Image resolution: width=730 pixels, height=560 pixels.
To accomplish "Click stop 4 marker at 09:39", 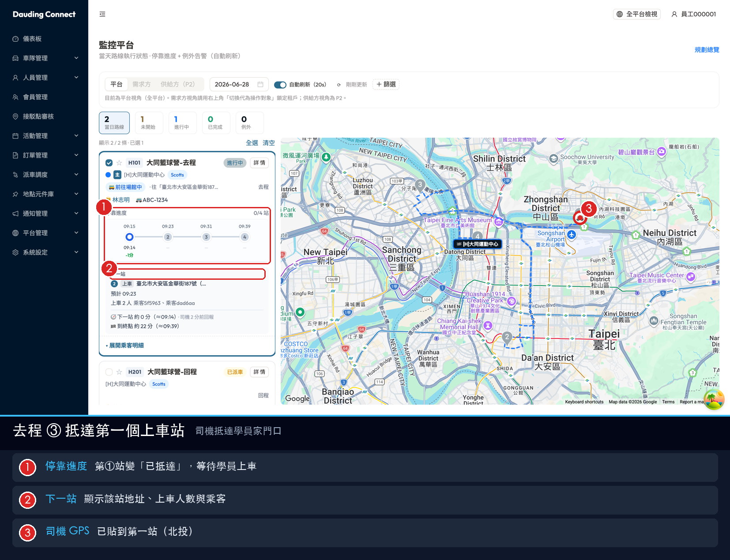I will click(245, 237).
